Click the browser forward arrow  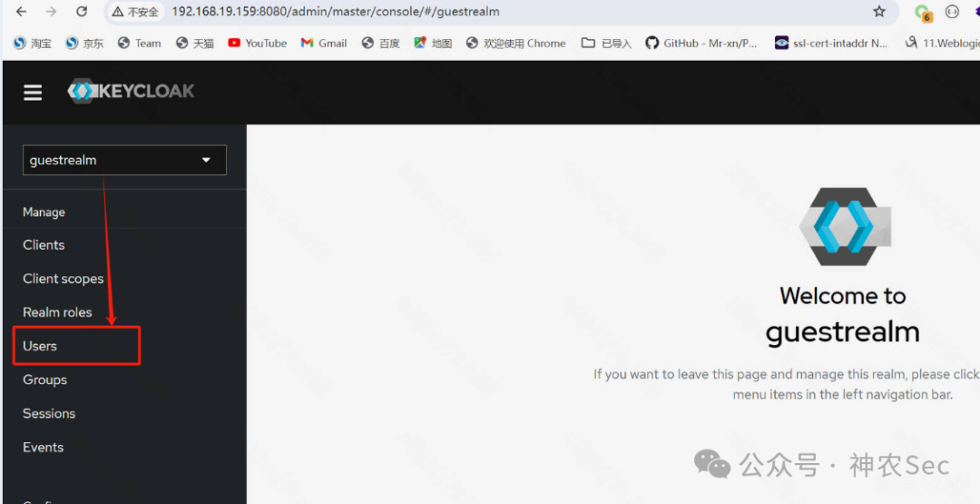tap(51, 11)
